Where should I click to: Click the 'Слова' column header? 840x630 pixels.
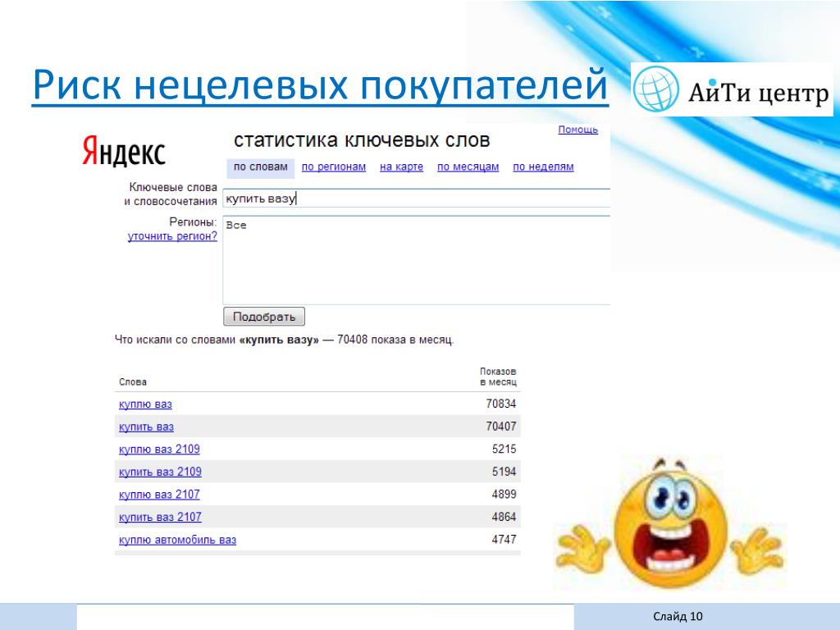(x=133, y=382)
